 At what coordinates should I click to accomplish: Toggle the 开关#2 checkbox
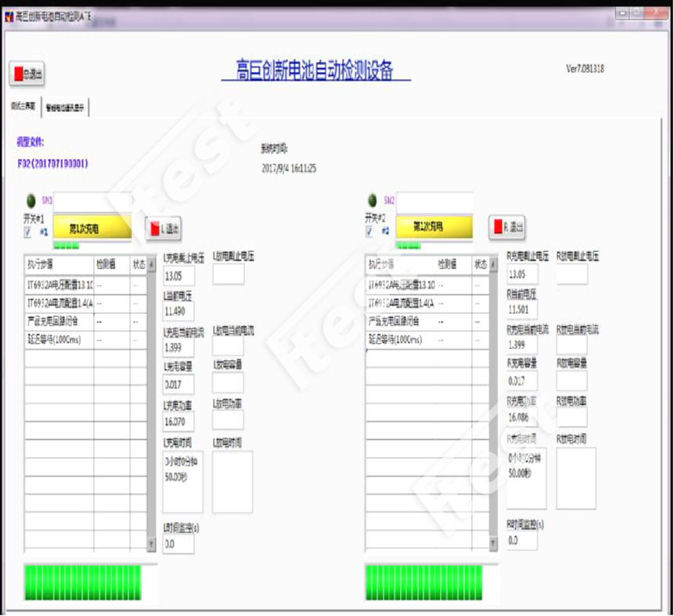[x=369, y=232]
